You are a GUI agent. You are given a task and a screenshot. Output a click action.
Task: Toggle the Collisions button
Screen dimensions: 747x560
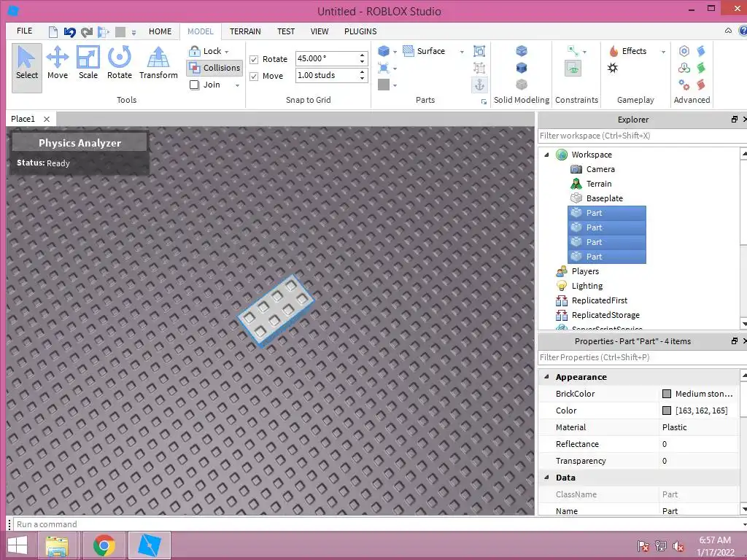coord(214,68)
